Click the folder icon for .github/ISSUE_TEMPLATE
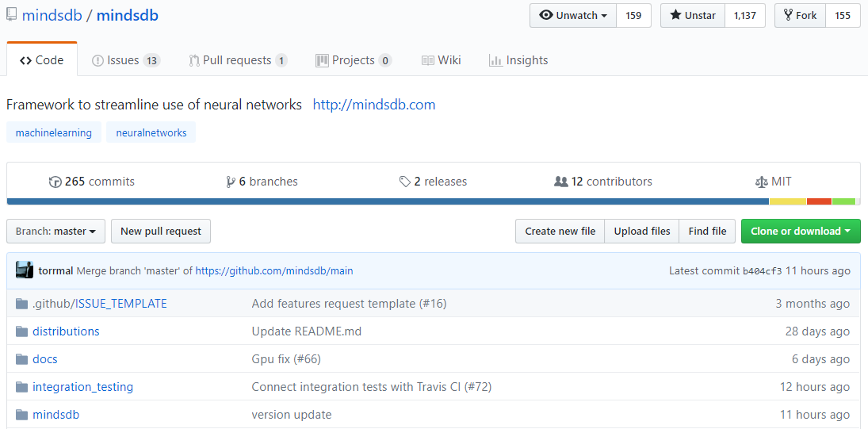The image size is (868, 429). coord(21,304)
